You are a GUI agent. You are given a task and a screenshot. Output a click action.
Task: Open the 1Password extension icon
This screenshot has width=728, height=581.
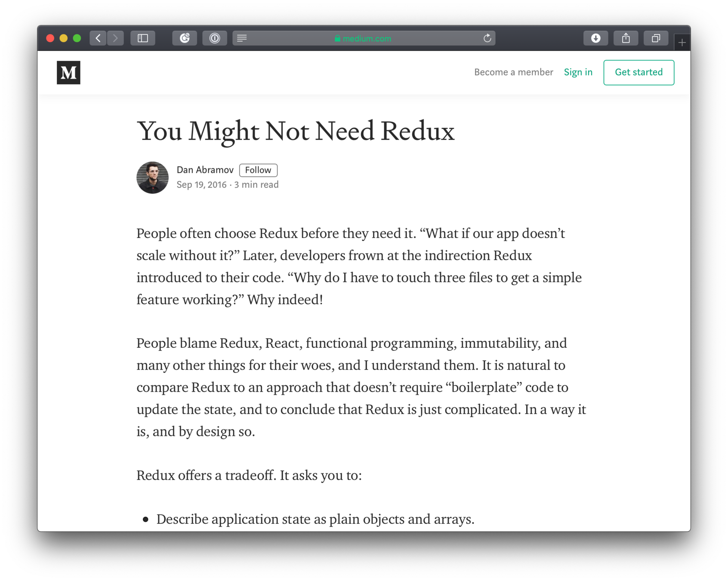click(x=215, y=38)
